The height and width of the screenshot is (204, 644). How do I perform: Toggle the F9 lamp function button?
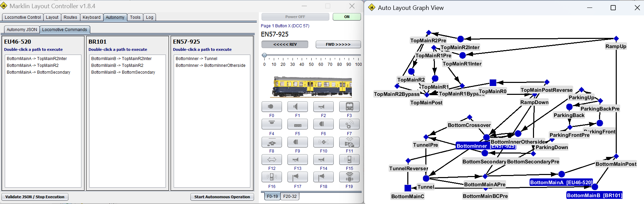click(297, 142)
